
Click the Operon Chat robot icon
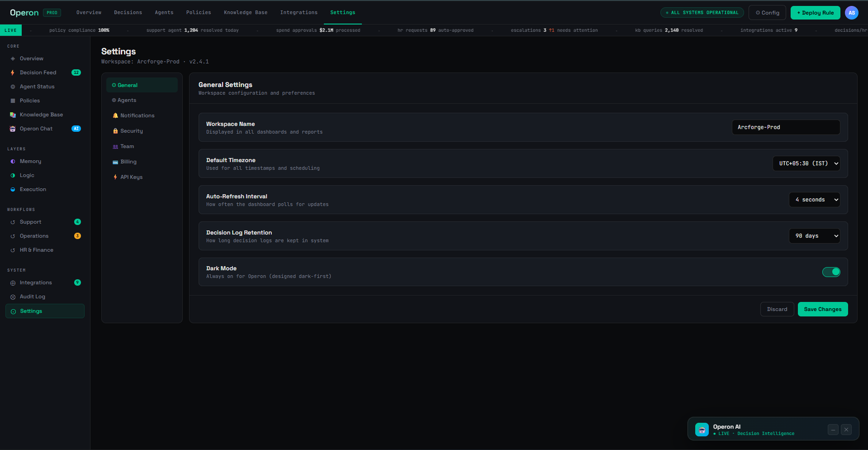tap(12, 129)
